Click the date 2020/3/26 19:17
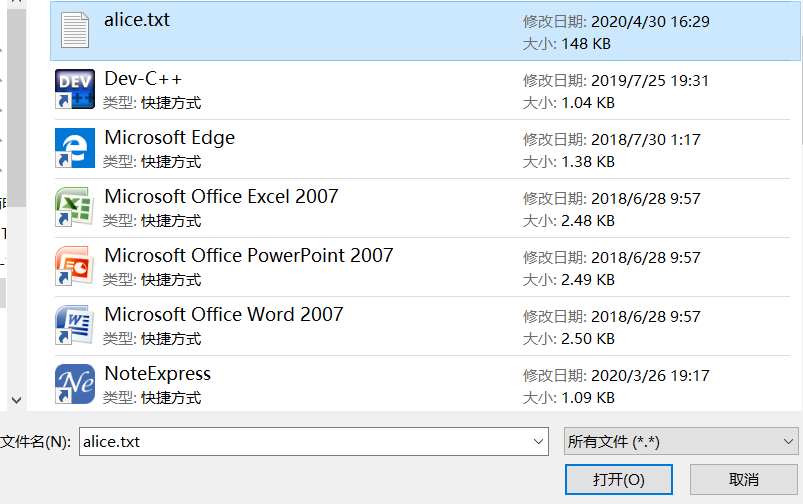Viewport: 803px width, 504px height. pos(650,375)
